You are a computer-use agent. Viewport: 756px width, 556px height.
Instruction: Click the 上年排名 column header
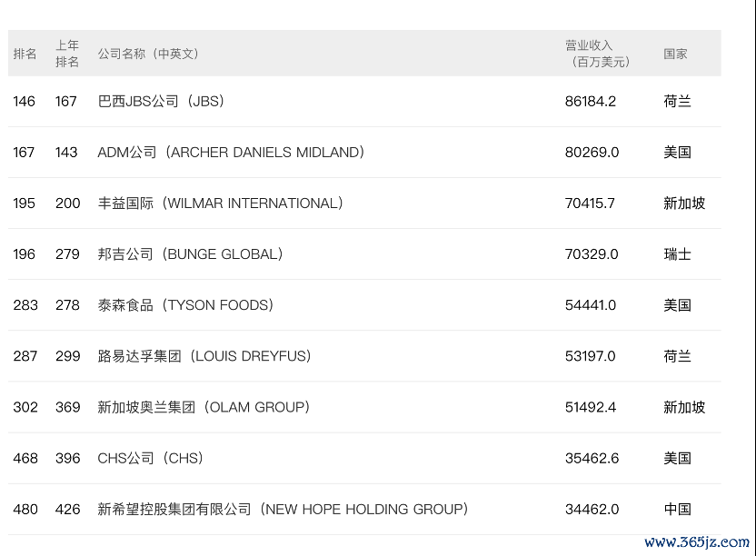click(x=67, y=54)
